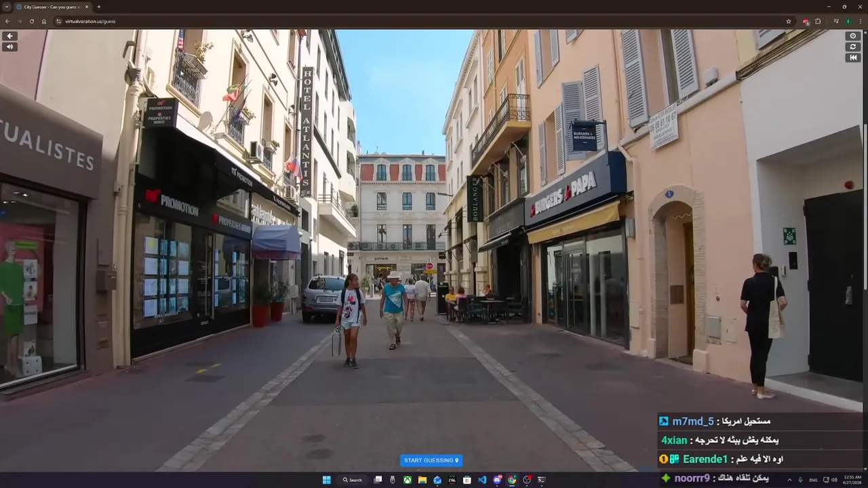
Task: Open Discord from taskbar
Action: 497,480
